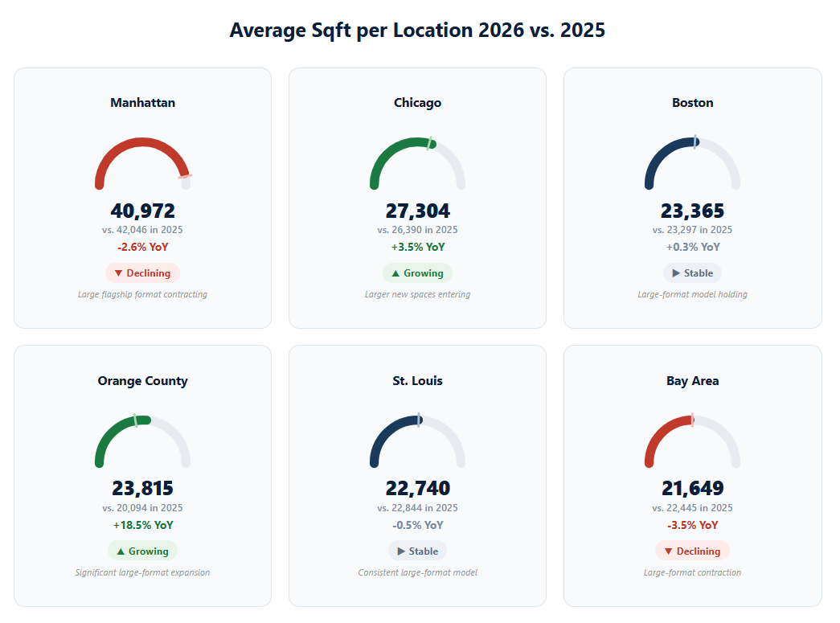840x623 pixels.
Task: Toggle the Growing status badge for Orange County
Action: (142, 551)
